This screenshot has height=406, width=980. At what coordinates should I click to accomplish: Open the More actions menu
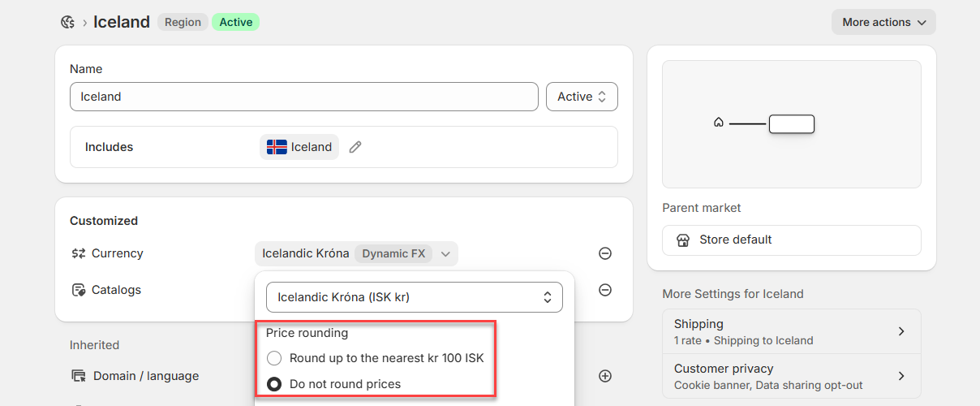(x=883, y=22)
